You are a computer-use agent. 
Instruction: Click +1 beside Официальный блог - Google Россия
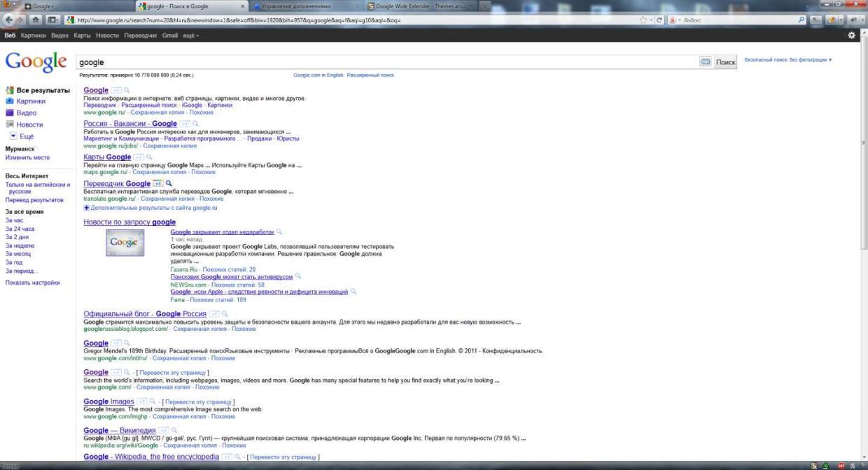(x=214, y=314)
